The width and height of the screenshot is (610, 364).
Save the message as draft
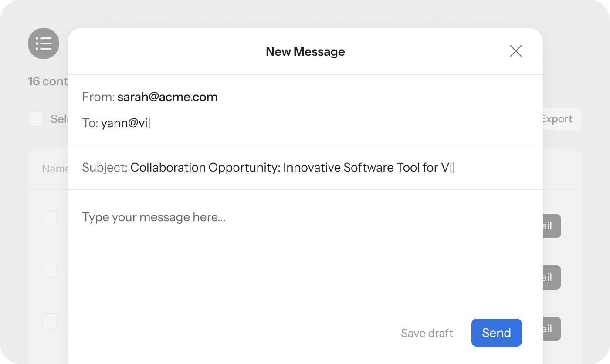[x=427, y=333]
